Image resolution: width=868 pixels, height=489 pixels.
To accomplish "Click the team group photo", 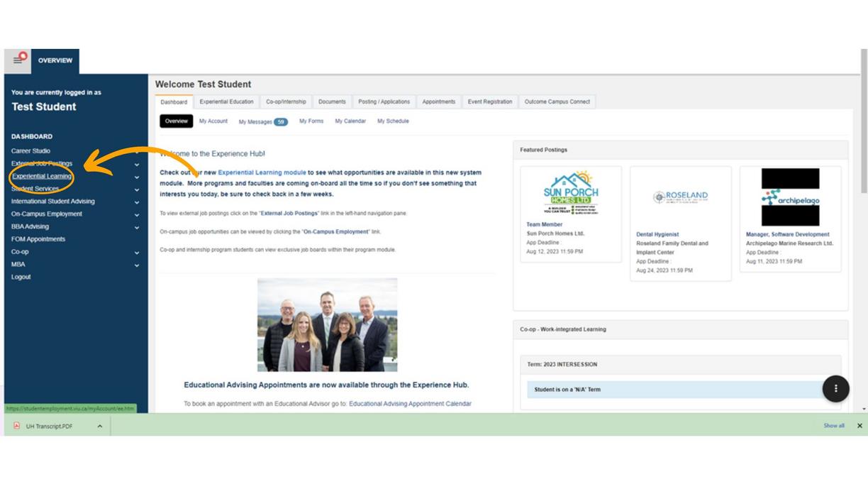I will pyautogui.click(x=327, y=325).
